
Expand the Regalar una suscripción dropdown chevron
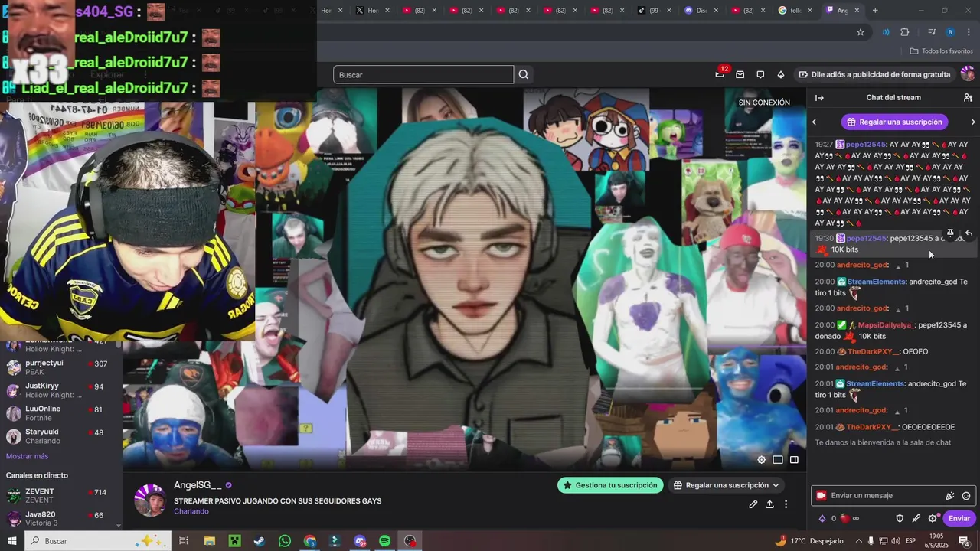pyautogui.click(x=776, y=485)
